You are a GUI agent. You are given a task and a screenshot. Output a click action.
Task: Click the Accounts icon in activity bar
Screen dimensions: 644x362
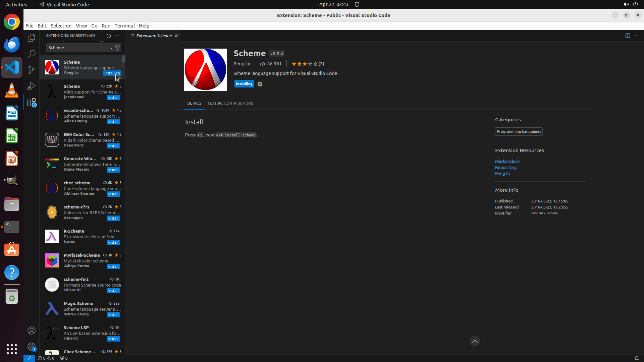point(32,330)
